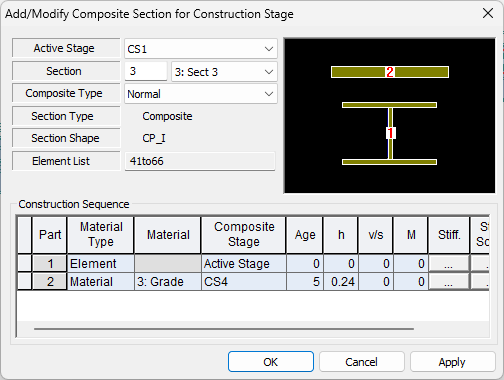Select part 1 I-girder in the section preview
The width and height of the screenshot is (504, 380).
click(x=390, y=133)
